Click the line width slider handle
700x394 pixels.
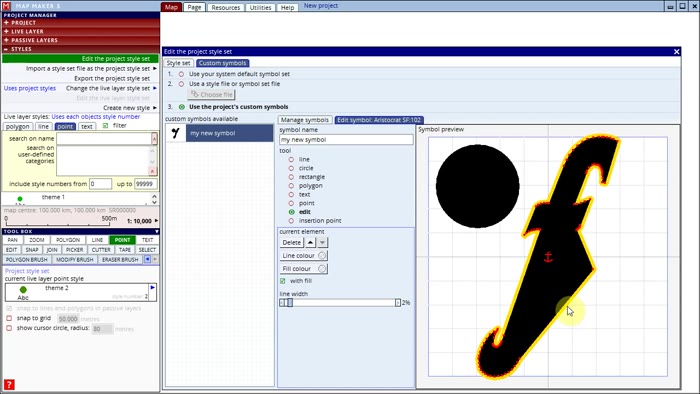coord(290,303)
